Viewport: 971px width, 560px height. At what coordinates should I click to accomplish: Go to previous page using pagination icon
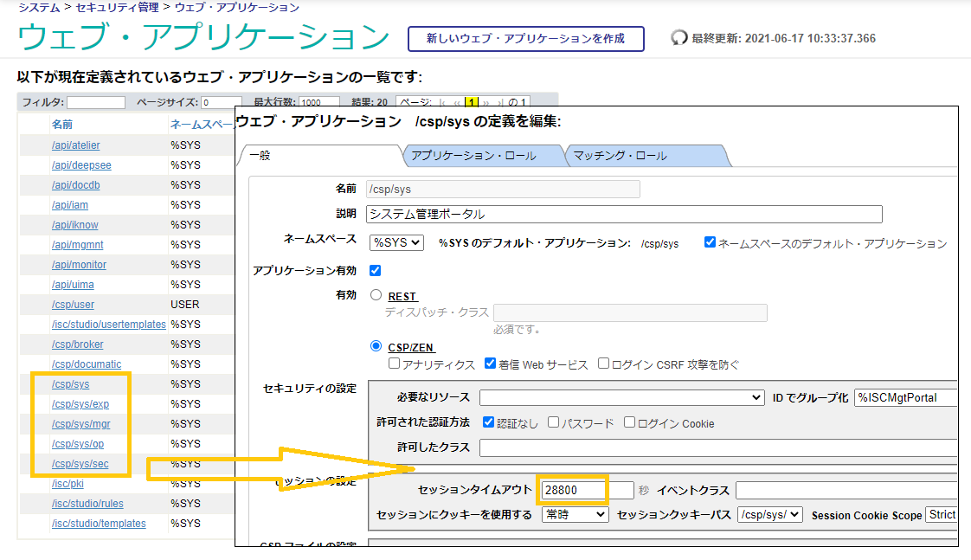coord(458,102)
